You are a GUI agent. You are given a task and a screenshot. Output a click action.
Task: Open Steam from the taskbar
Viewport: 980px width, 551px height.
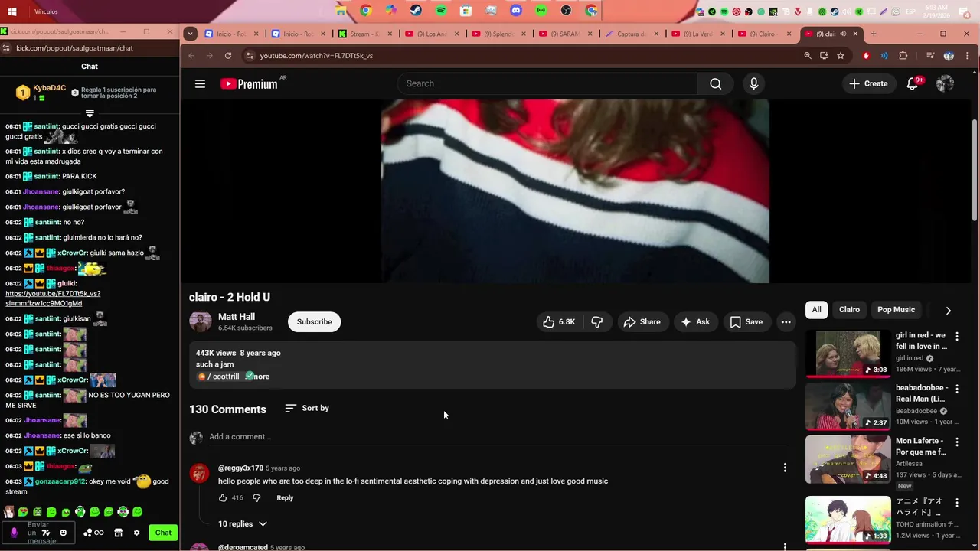click(x=416, y=11)
